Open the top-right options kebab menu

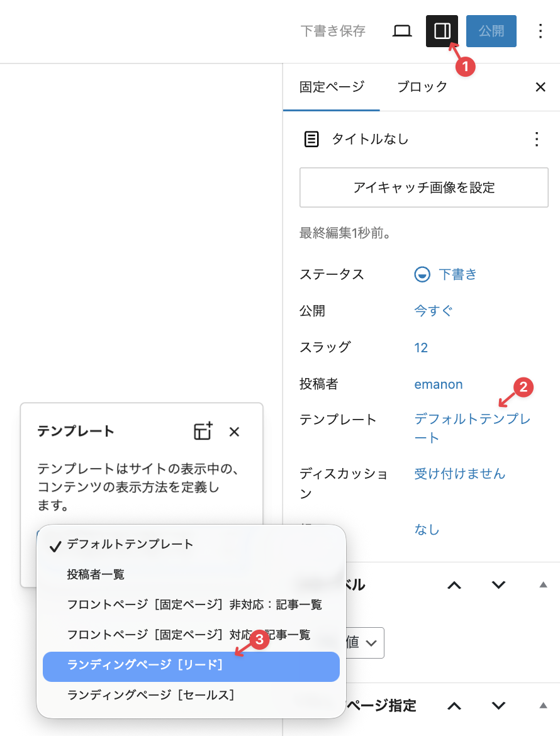pyautogui.click(x=540, y=31)
